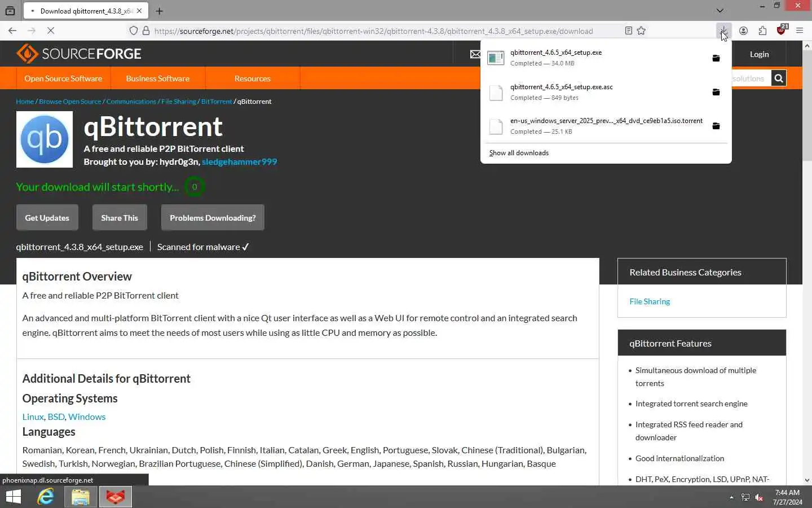Viewport: 812px width, 508px height.
Task: Click the BitTorrent breadcrumb link
Action: (217, 102)
